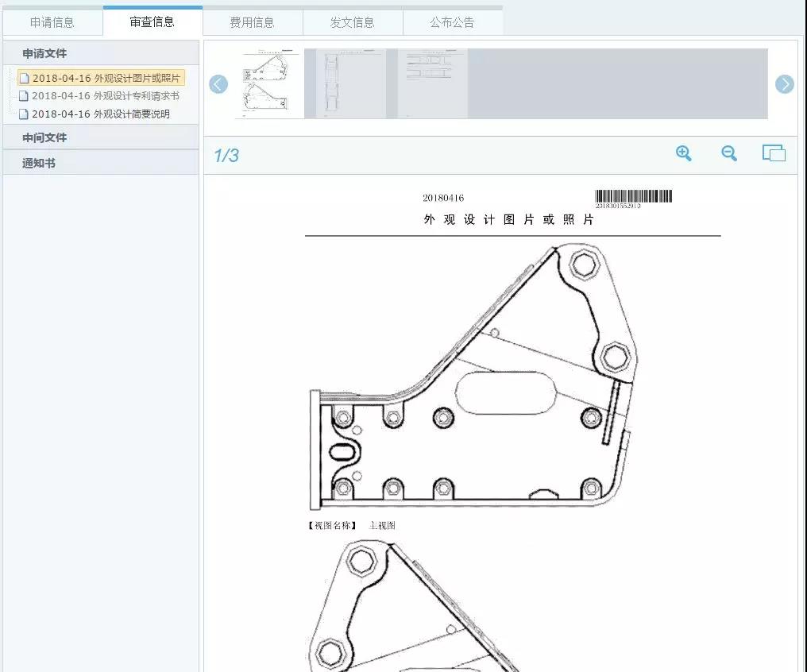807x672 pixels.
Task: Open the document in a new window
Action: (774, 153)
